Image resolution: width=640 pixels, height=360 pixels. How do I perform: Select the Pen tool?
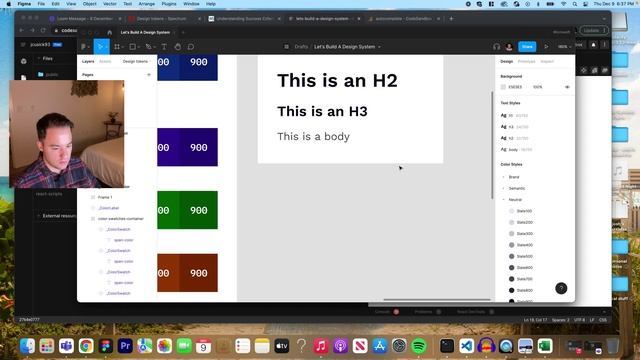[149, 47]
